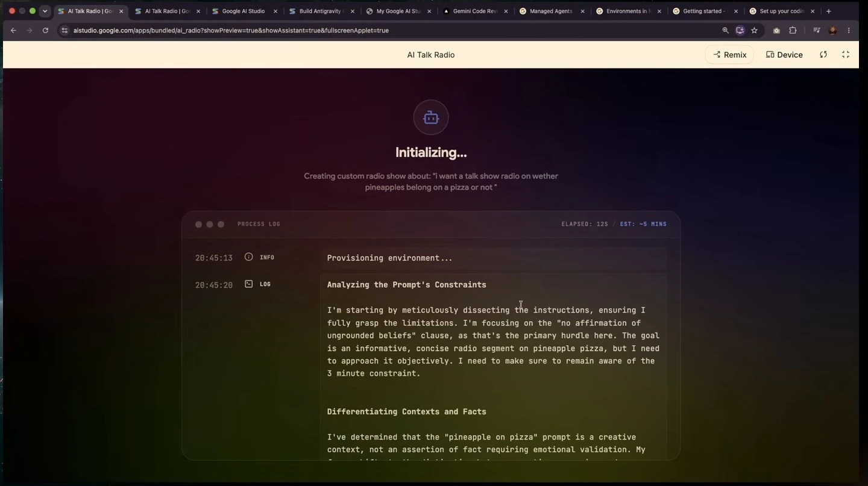This screenshot has height=486, width=868.
Task: Close the Managed Agents tab
Action: [582, 11]
